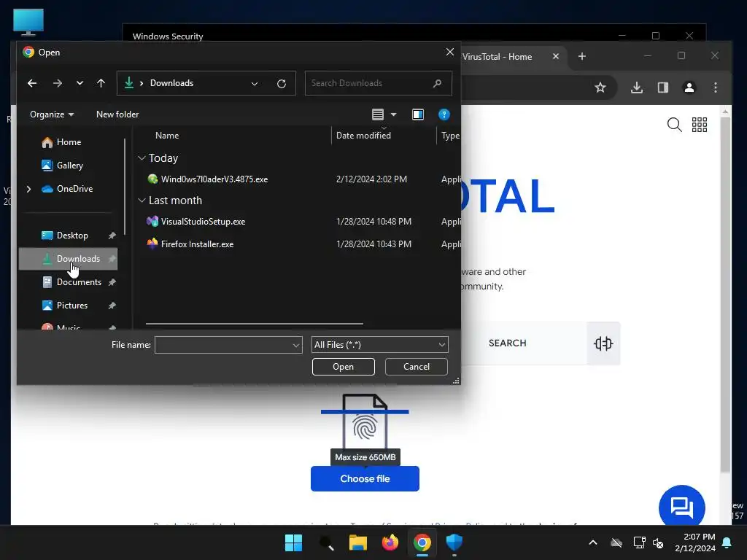This screenshot has height=560, width=747.
Task: Open the Windows Start menu
Action: 293,542
